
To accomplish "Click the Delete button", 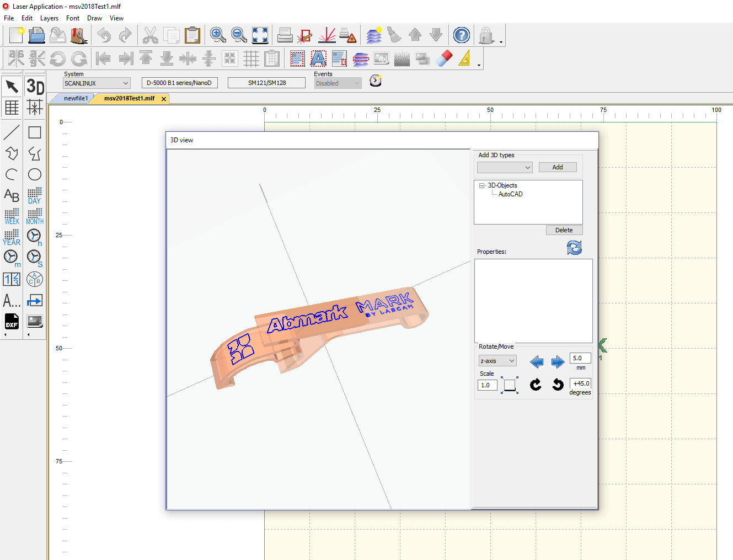I will 564,230.
